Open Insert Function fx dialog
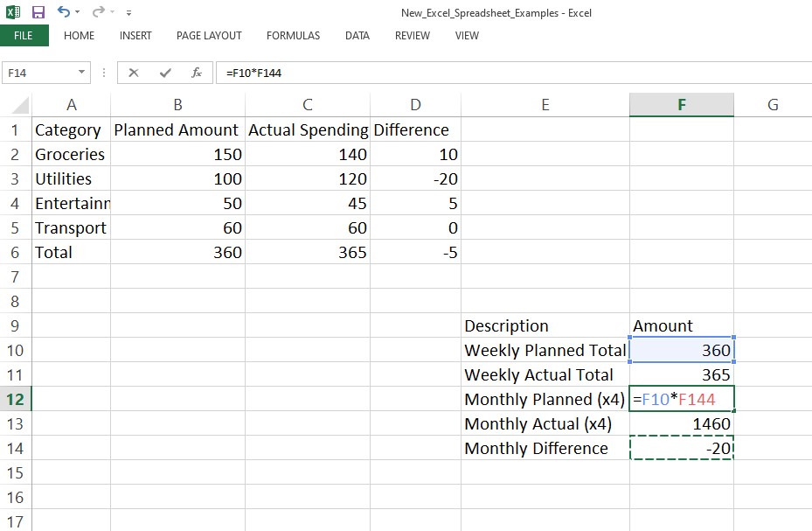This screenshot has height=531, width=812. (x=197, y=73)
